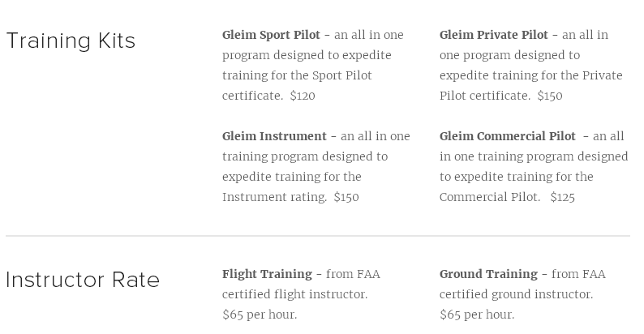Click the horizontal divider line between sections
The width and height of the screenshot is (644, 334).
[318, 236]
